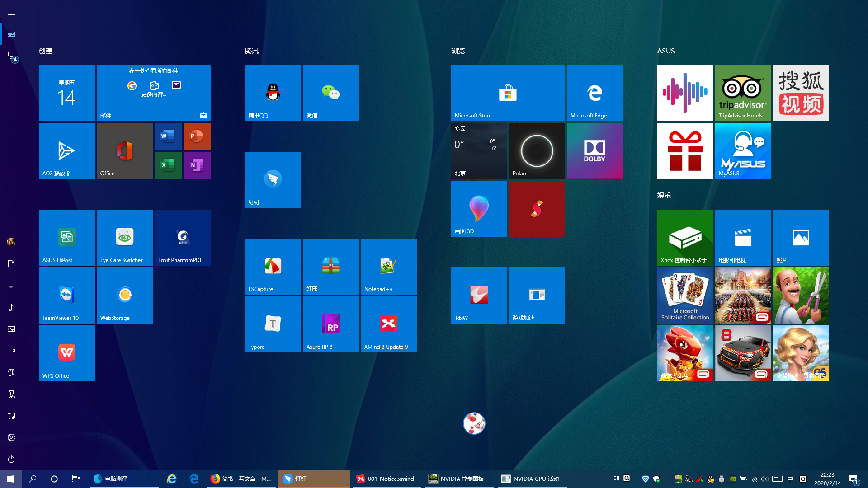Open the Microsoft Solitaire Collection tile
Image resolution: width=868 pixels, height=488 pixels.
pos(685,295)
